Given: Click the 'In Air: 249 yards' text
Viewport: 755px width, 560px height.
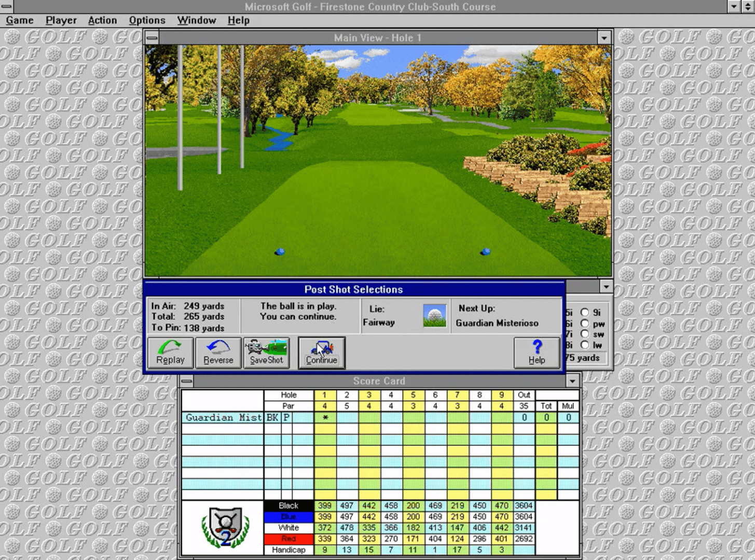Looking at the screenshot, I should [x=188, y=306].
